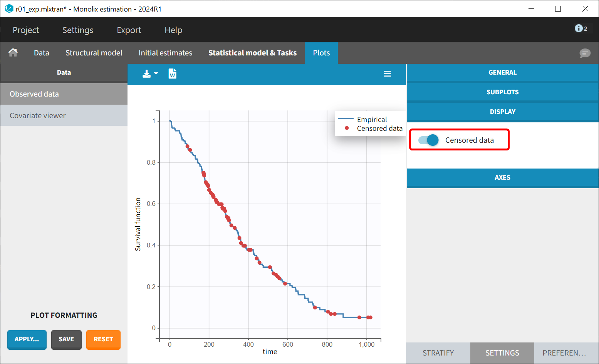599x364 pixels.
Task: Open the hamburger menu above plot
Action: (x=387, y=74)
